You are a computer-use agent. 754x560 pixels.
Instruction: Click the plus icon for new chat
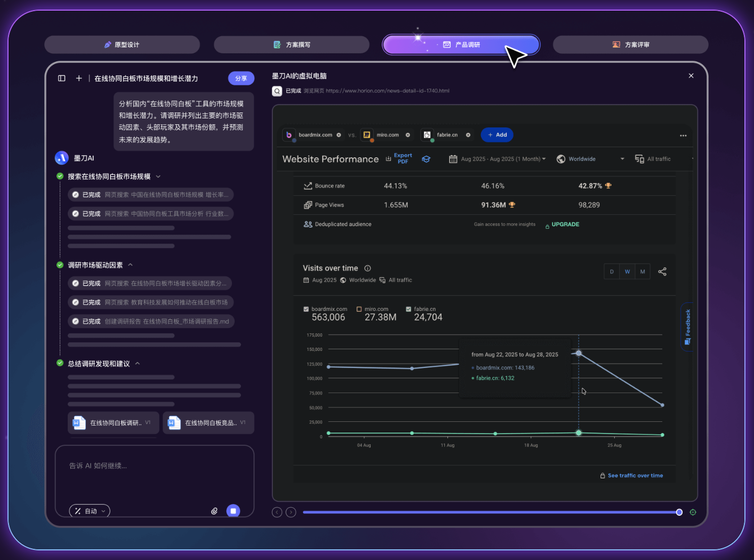[x=79, y=78]
